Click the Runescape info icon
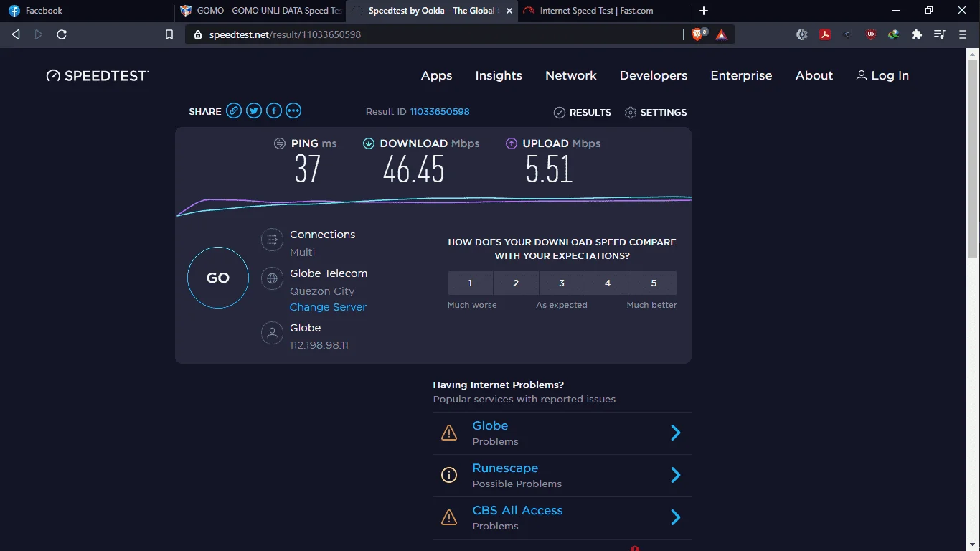 click(449, 475)
